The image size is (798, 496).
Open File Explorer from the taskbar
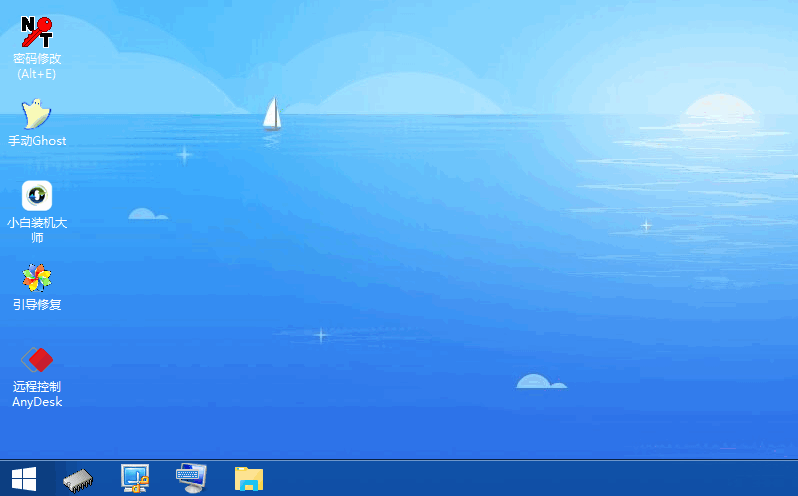pyautogui.click(x=248, y=479)
